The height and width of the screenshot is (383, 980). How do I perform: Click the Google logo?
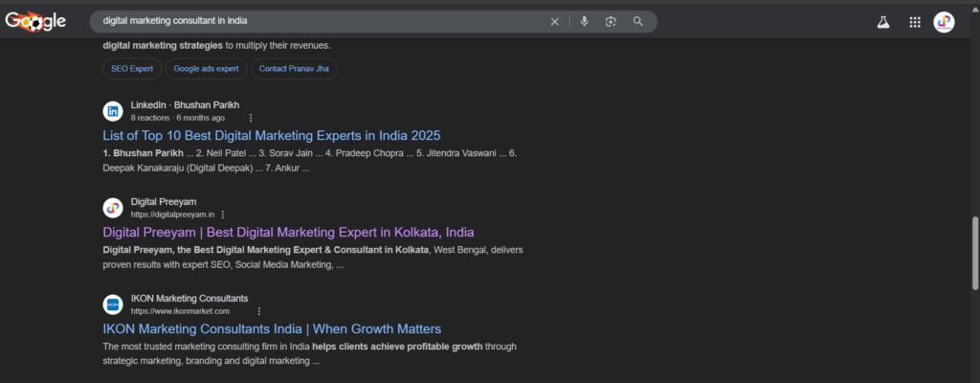[x=35, y=21]
